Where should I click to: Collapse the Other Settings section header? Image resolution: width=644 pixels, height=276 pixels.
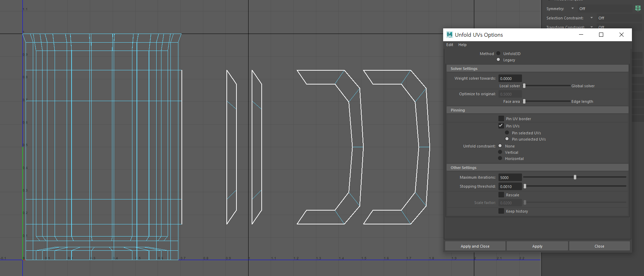(x=537, y=168)
